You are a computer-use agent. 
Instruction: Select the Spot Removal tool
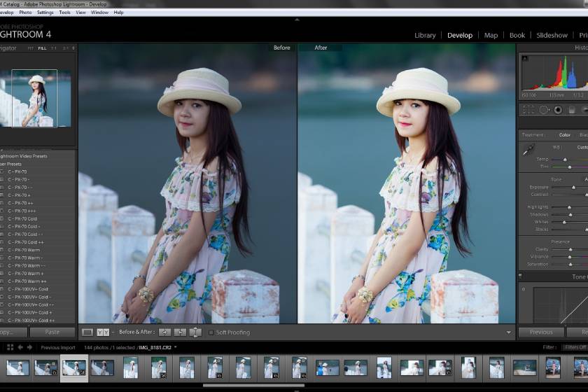[544, 109]
